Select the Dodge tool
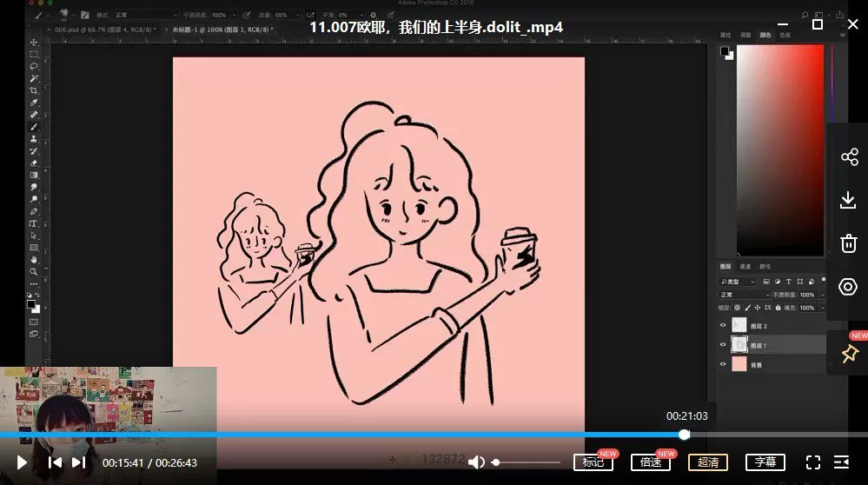The width and height of the screenshot is (868, 485). pyautogui.click(x=34, y=199)
